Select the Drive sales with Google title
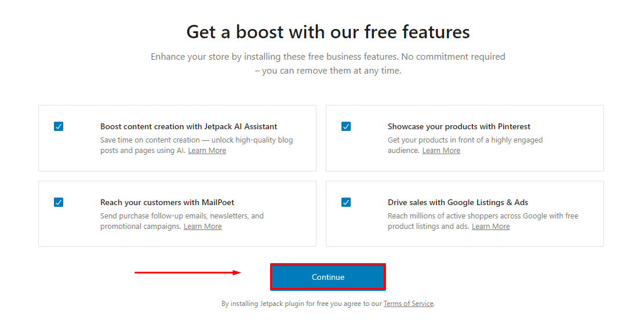 coord(457,202)
